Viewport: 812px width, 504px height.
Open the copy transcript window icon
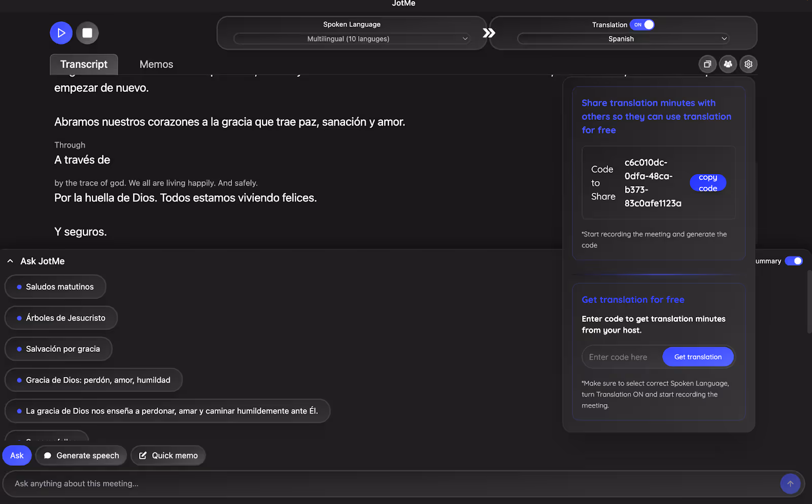pyautogui.click(x=707, y=64)
